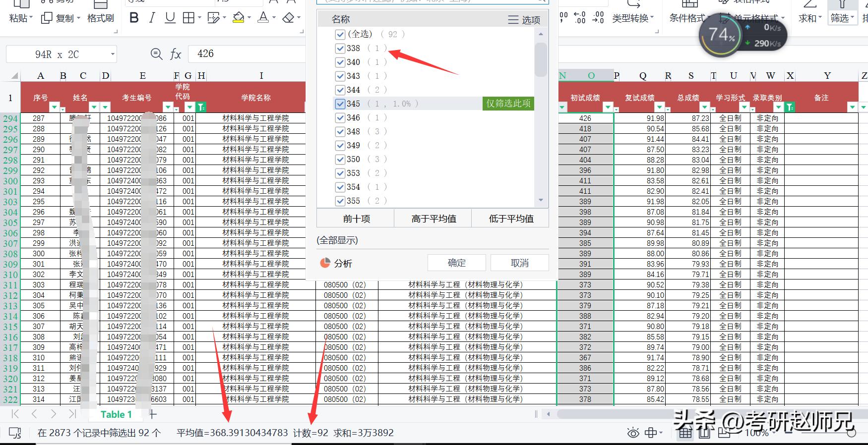The width and height of the screenshot is (868, 445).
Task: Go to the previous sheet tab arrow
Action: (34, 414)
